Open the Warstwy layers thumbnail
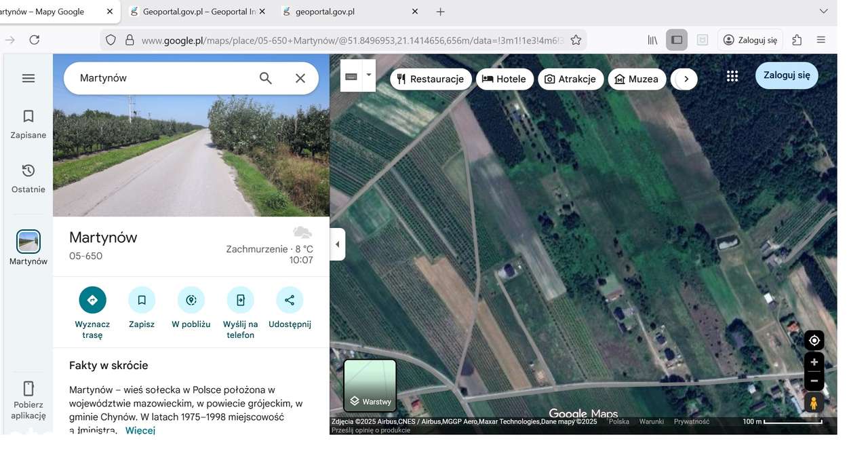Screen dimensions: 868x456 pos(370,385)
